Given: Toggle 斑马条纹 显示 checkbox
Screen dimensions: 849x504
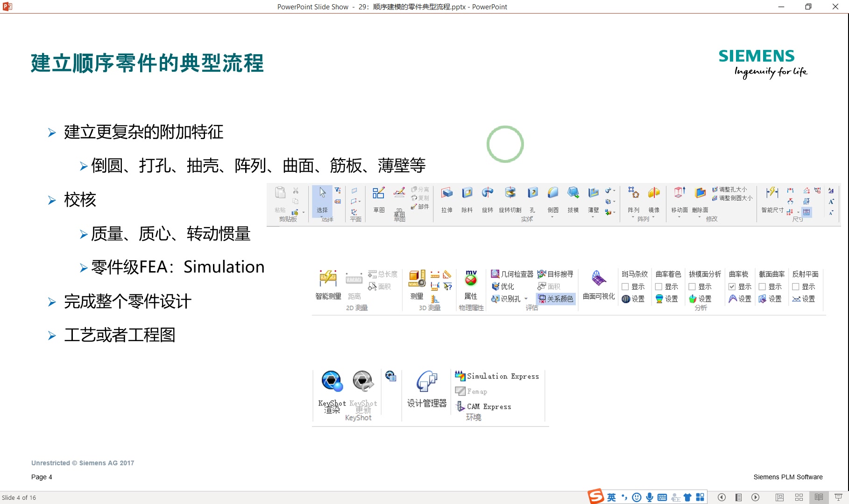Looking at the screenshot, I should [625, 287].
